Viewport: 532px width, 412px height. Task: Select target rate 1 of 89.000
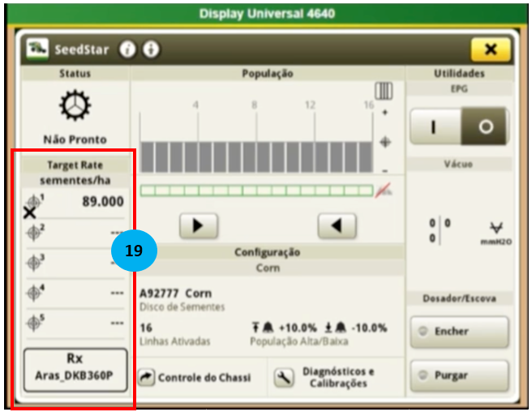(74, 203)
